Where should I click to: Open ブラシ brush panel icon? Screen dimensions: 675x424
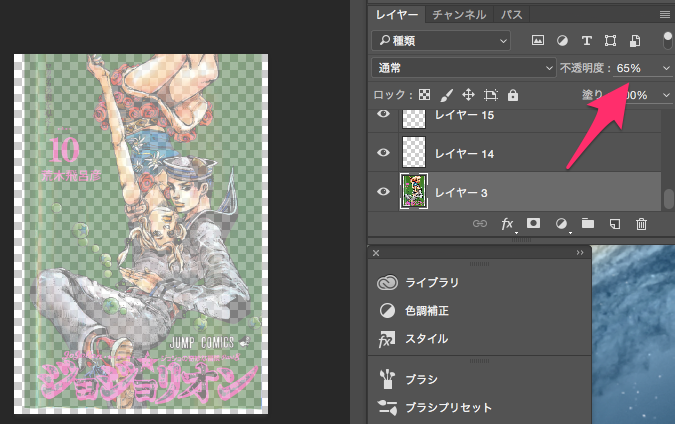(x=387, y=379)
